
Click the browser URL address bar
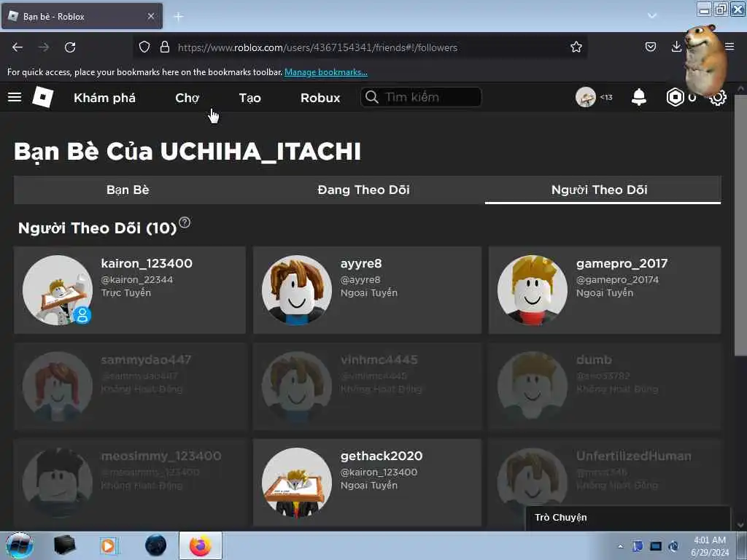coord(360,47)
